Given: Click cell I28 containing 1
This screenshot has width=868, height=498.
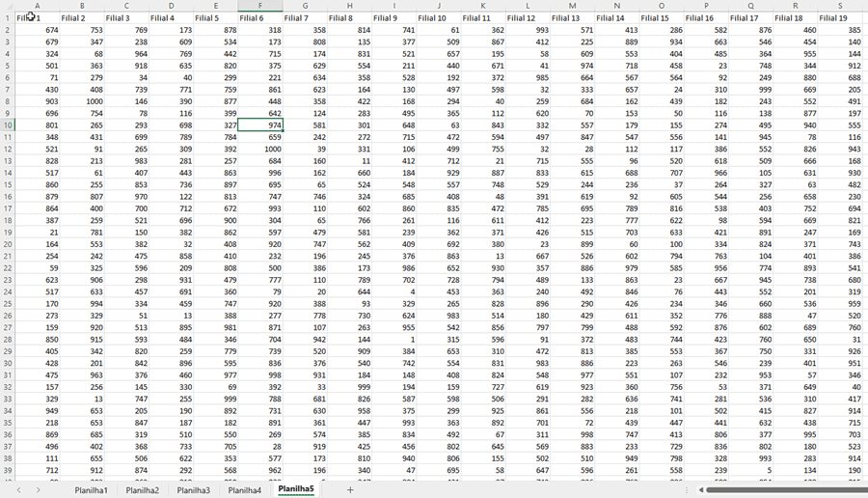Looking at the screenshot, I should coord(394,340).
